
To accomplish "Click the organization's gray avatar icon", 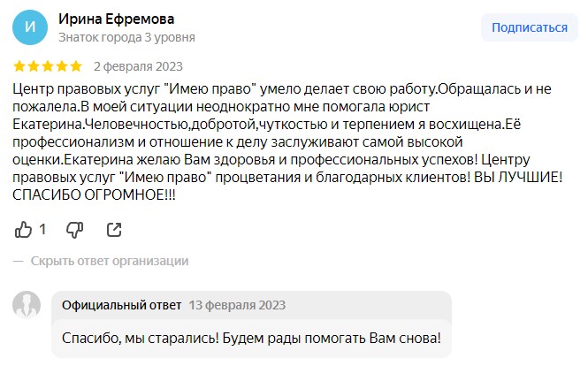I will pos(27,306).
